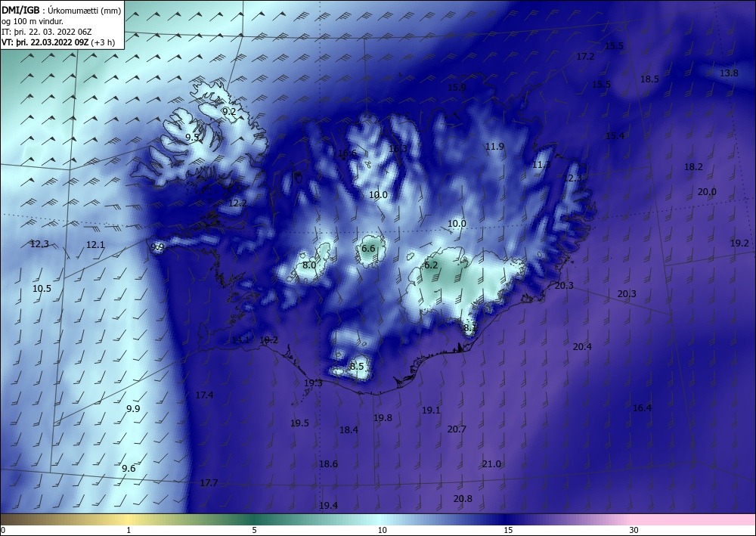Click the map value 8.5
756x536 pixels.
[x=357, y=367]
